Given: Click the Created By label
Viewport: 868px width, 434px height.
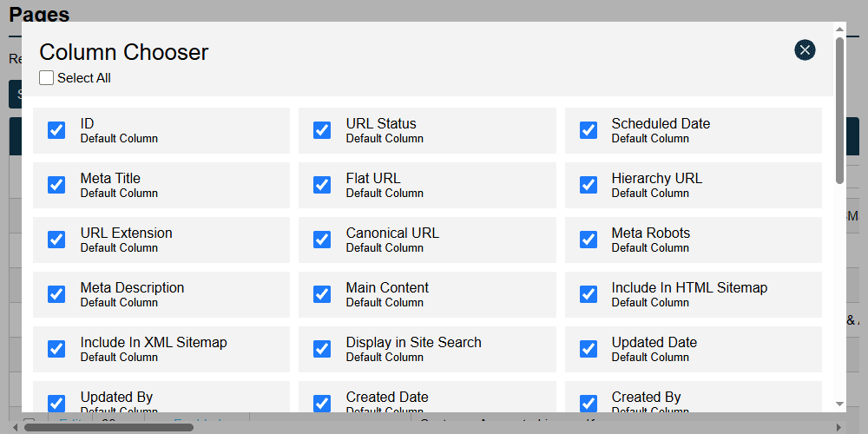Looking at the screenshot, I should (x=646, y=398).
